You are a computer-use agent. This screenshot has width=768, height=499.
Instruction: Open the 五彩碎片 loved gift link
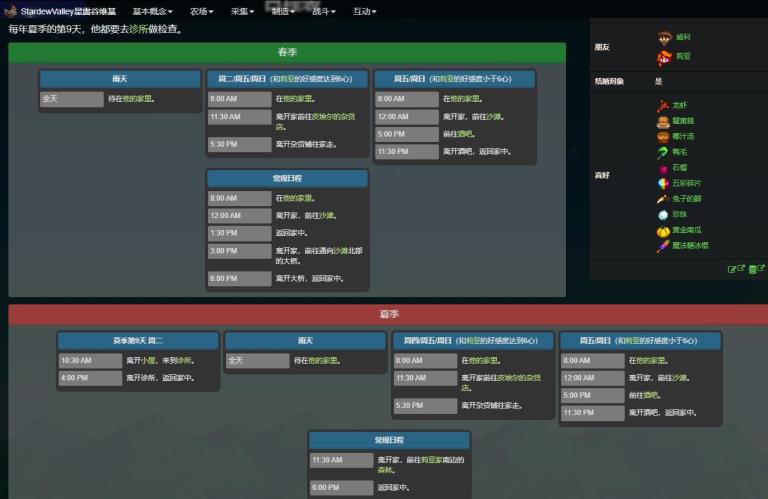coord(686,183)
